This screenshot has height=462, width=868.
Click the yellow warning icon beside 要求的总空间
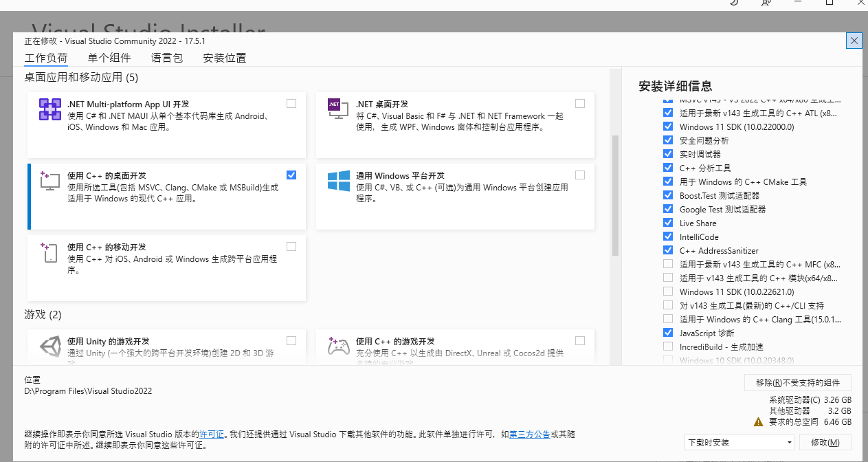(x=758, y=421)
